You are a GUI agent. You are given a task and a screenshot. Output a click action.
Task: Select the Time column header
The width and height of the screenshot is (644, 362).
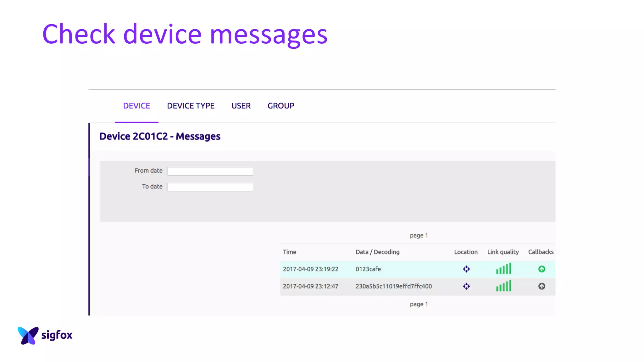point(289,252)
